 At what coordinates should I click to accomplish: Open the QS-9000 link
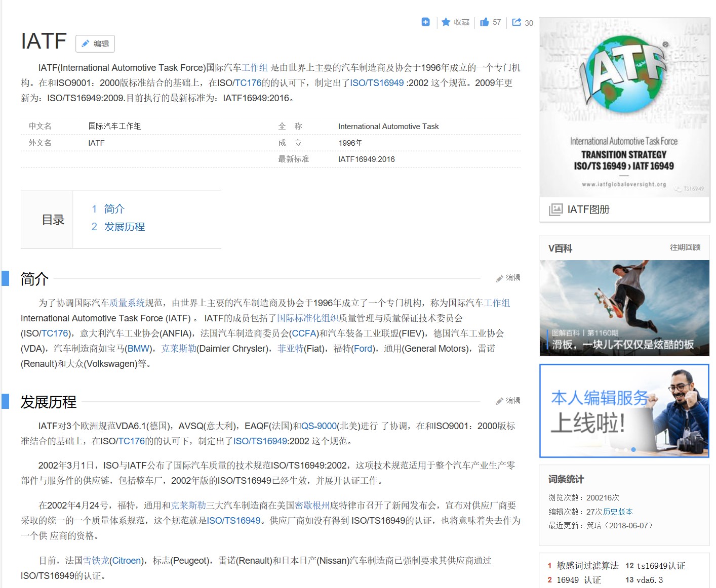319,426
